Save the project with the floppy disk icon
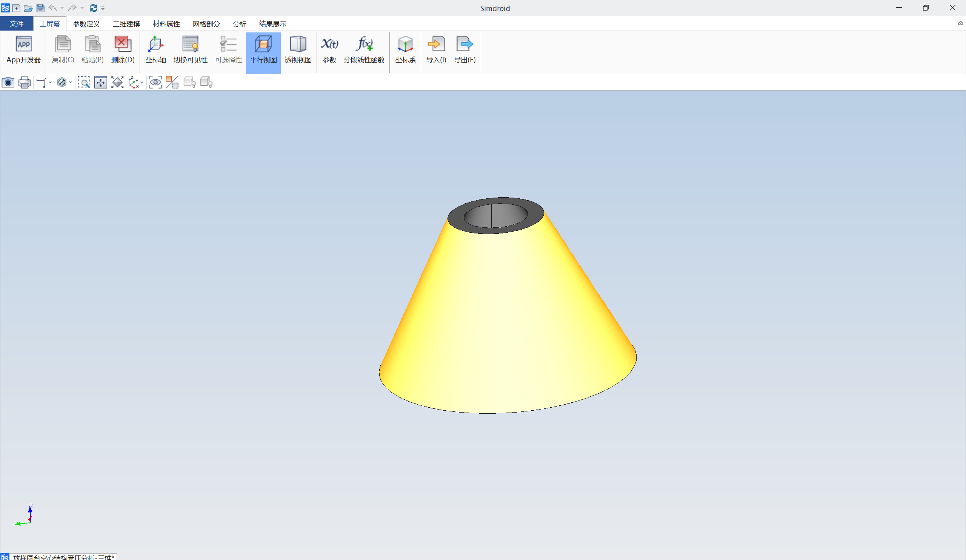Viewport: 966px width, 560px height. coord(40,8)
